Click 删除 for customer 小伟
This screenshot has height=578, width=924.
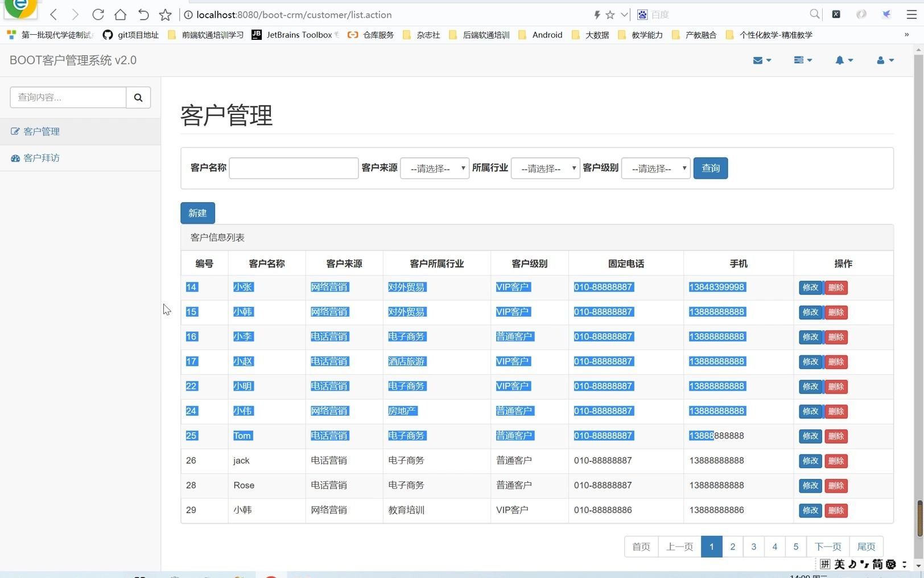[836, 411]
